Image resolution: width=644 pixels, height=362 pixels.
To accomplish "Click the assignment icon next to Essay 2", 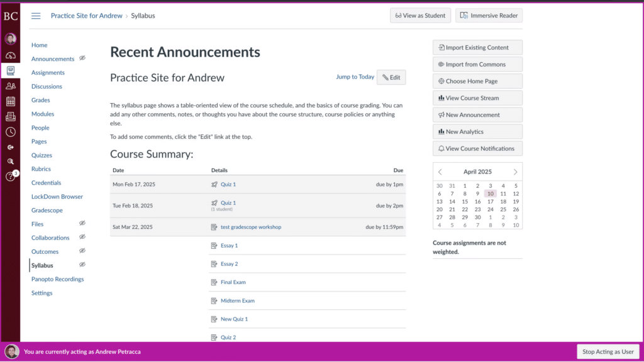I will [214, 264].
